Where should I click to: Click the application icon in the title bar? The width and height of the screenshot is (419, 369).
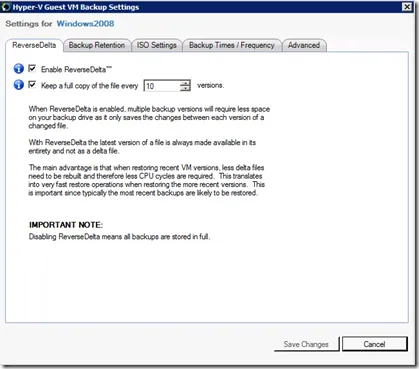coord(6,7)
